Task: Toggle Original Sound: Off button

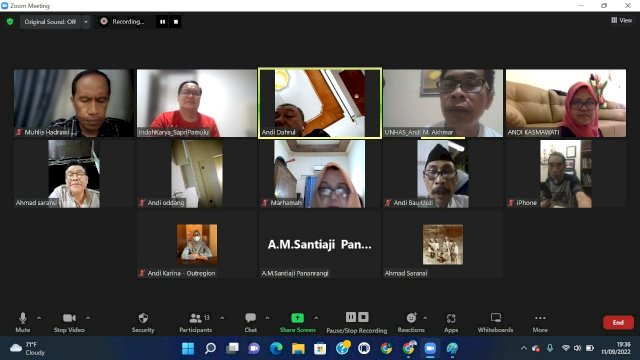Action: point(50,22)
